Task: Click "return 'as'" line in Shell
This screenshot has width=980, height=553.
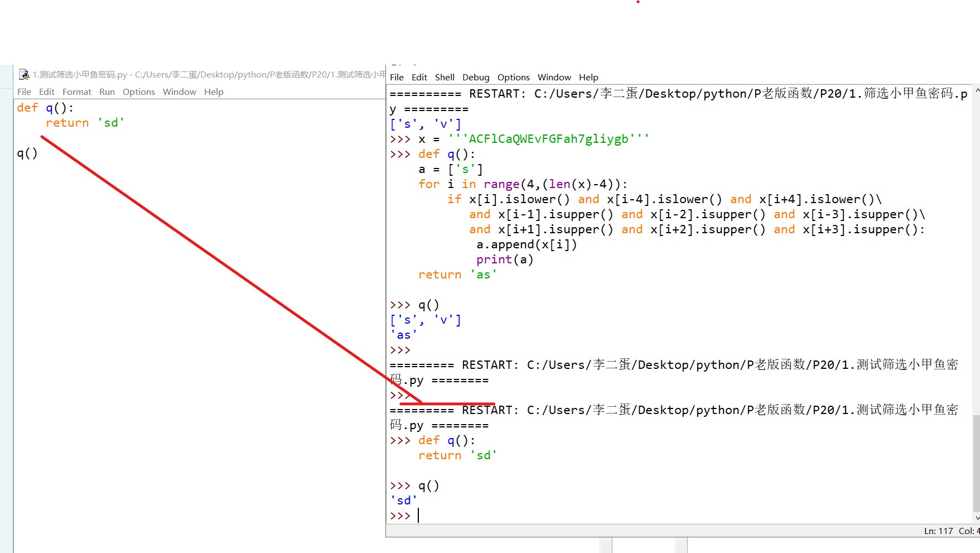Action: [x=457, y=275]
